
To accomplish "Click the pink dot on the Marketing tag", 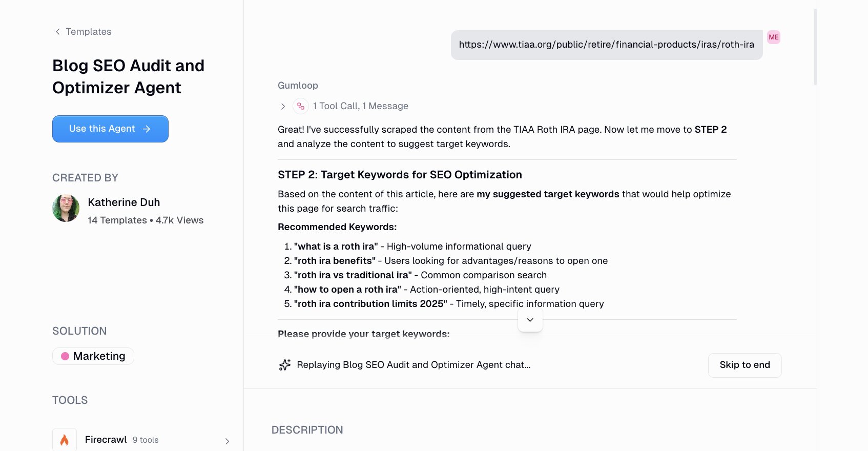I will (x=65, y=356).
